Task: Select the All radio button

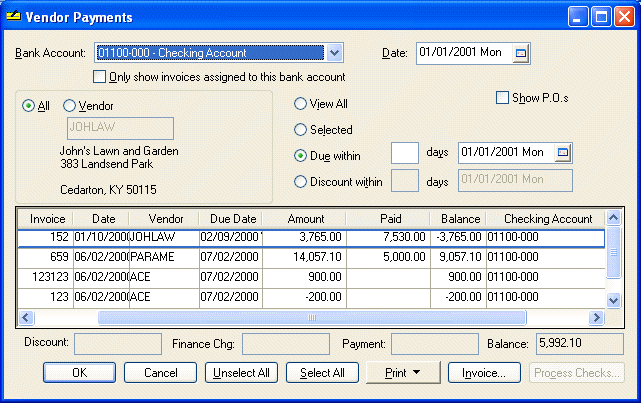Action: [x=28, y=106]
